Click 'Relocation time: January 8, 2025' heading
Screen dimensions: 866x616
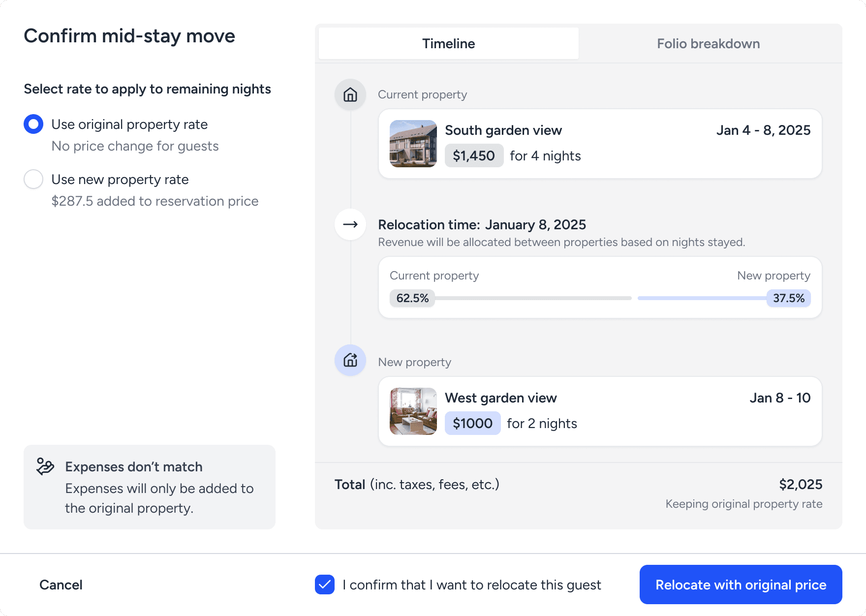[x=482, y=225]
